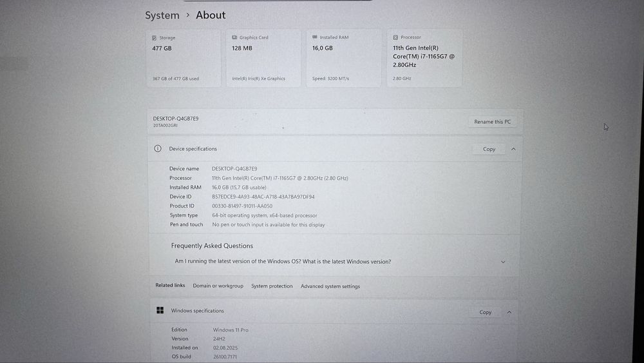Viewport: 644px width, 363px height.
Task: Expand the latest Windows version FAQ
Action: (x=503, y=262)
